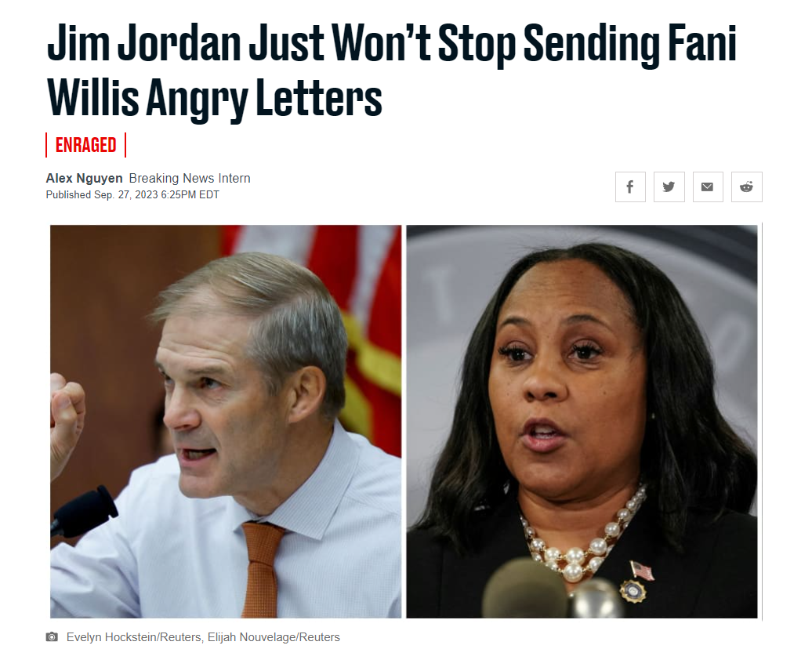Click the Jim Jordan photo
812x667 pixels.
(x=226, y=422)
